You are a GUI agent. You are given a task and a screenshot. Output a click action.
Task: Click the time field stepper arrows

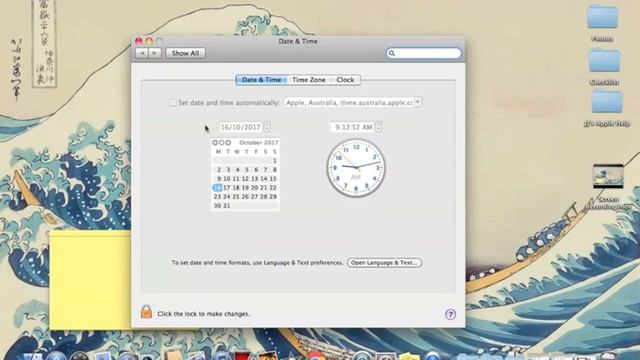click(378, 127)
